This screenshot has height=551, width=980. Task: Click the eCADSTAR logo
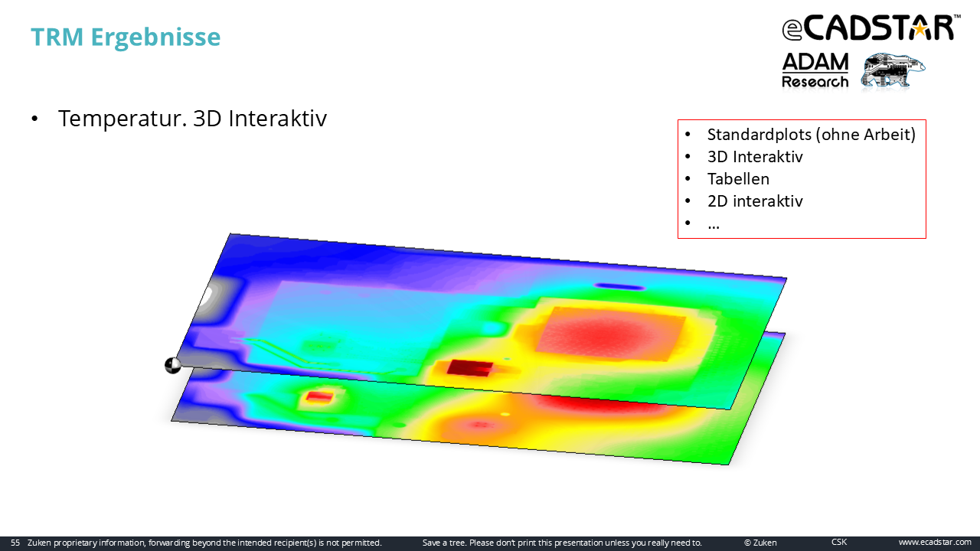click(871, 28)
